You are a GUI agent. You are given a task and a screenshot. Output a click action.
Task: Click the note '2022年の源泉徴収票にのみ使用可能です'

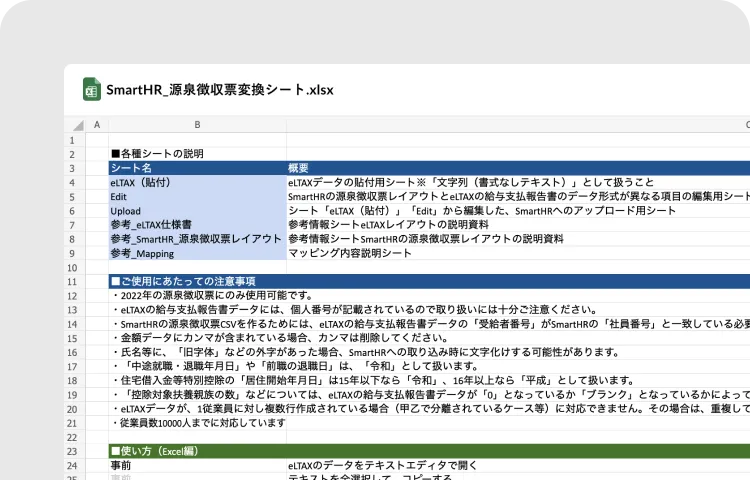tap(213, 295)
